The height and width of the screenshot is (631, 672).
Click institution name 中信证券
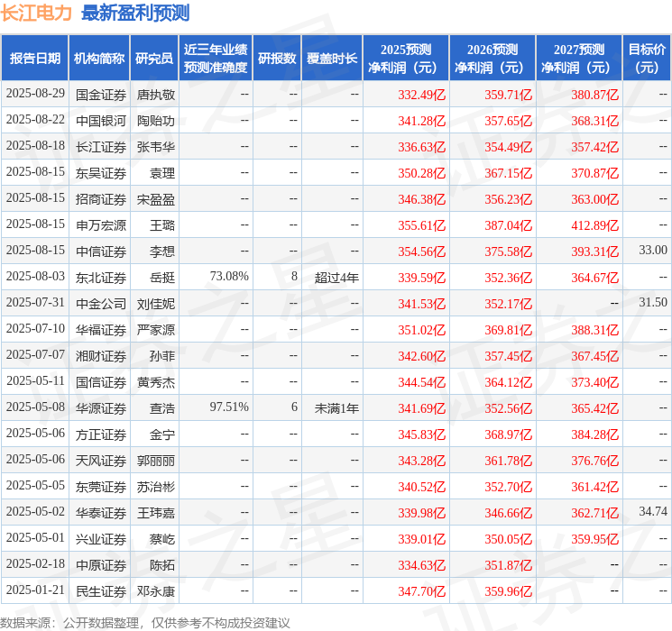click(x=101, y=251)
